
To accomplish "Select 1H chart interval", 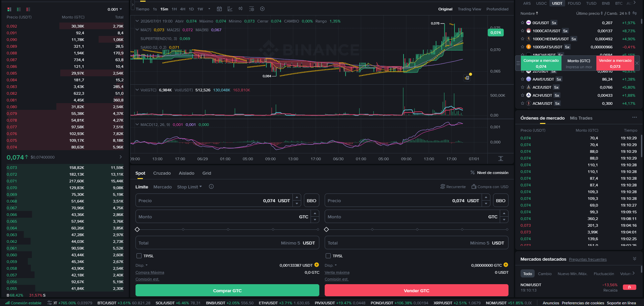I will click(x=174, y=9).
